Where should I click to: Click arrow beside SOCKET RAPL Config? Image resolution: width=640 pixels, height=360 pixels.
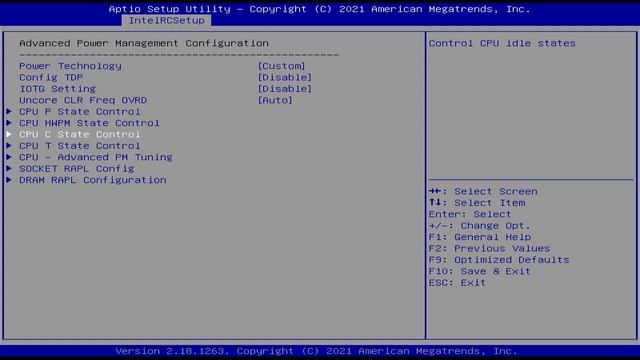9,169
